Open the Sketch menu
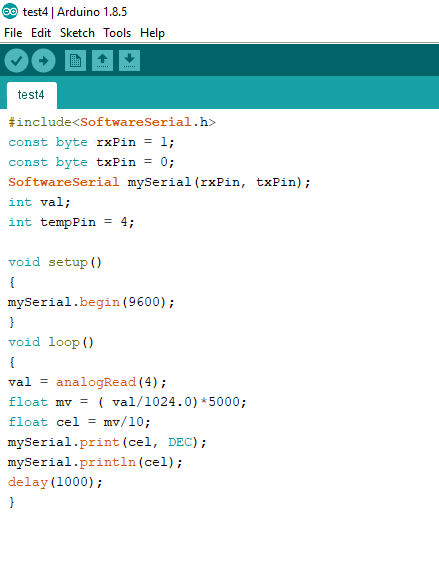Screen dimensions: 439x578 77,33
